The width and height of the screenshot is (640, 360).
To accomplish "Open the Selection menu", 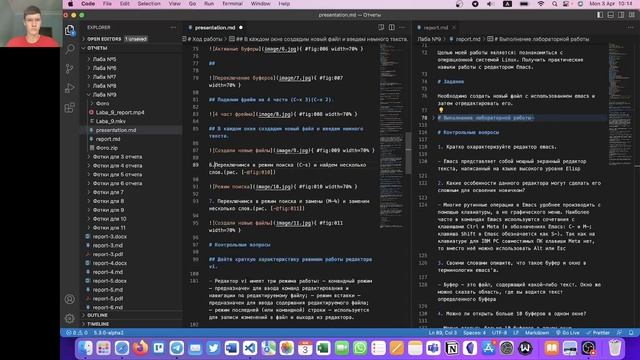I will (x=149, y=4).
